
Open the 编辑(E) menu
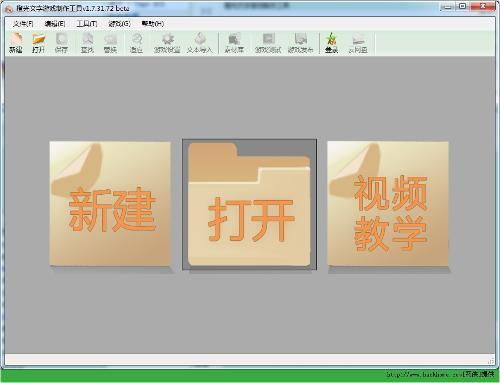55,24
